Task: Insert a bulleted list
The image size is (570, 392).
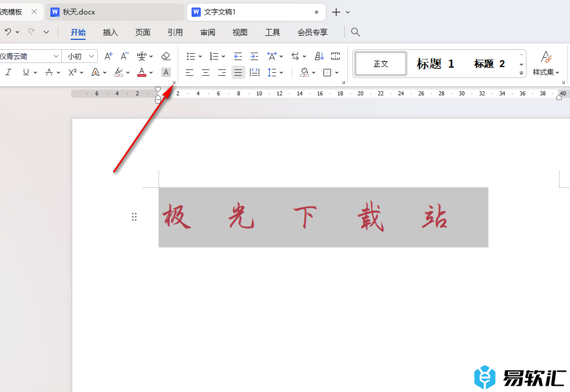Action: point(191,56)
